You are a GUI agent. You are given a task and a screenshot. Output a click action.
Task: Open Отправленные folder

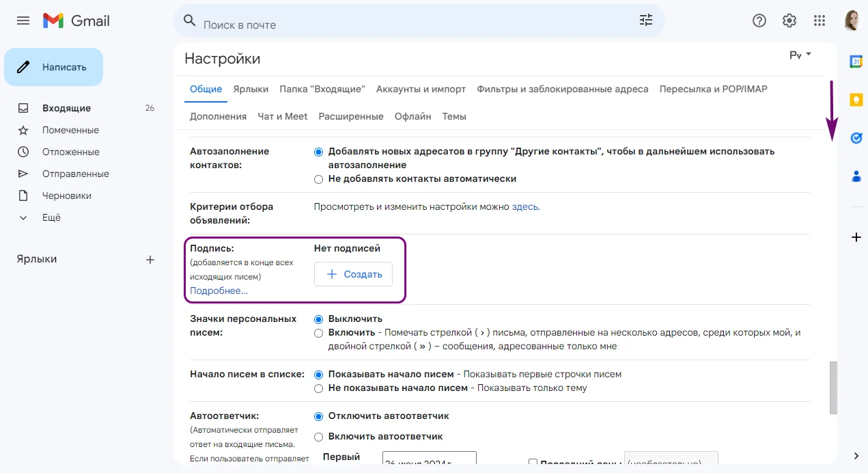pos(76,174)
